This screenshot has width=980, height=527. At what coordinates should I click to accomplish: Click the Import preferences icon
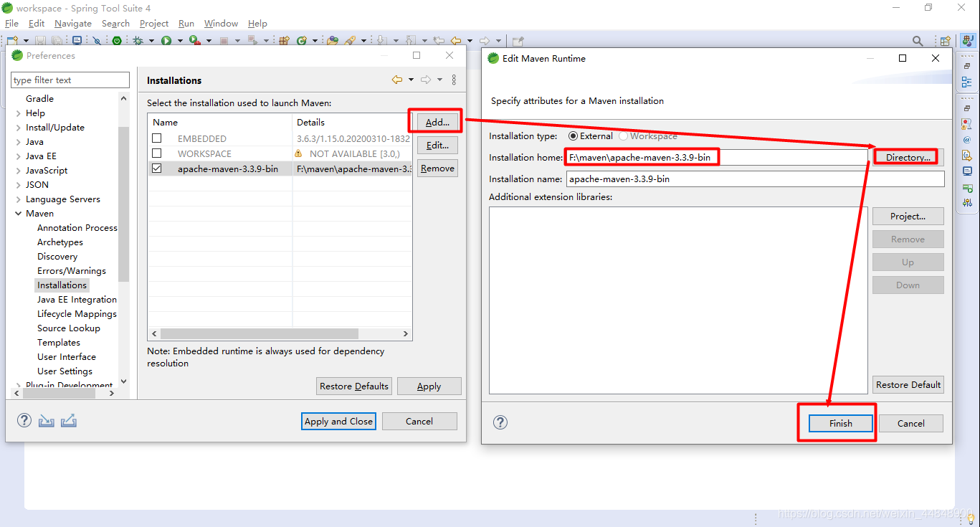(x=47, y=421)
